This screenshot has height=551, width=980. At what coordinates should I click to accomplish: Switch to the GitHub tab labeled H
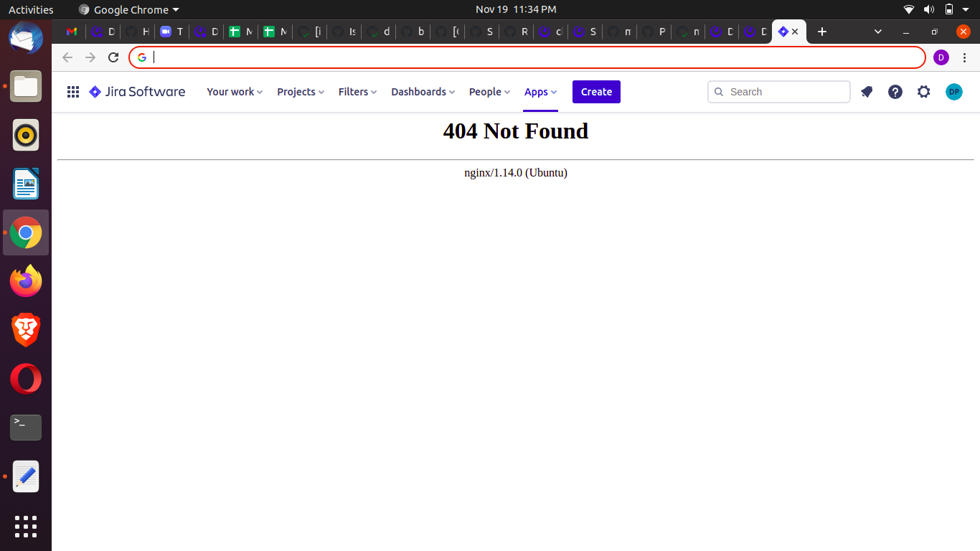coord(138,32)
